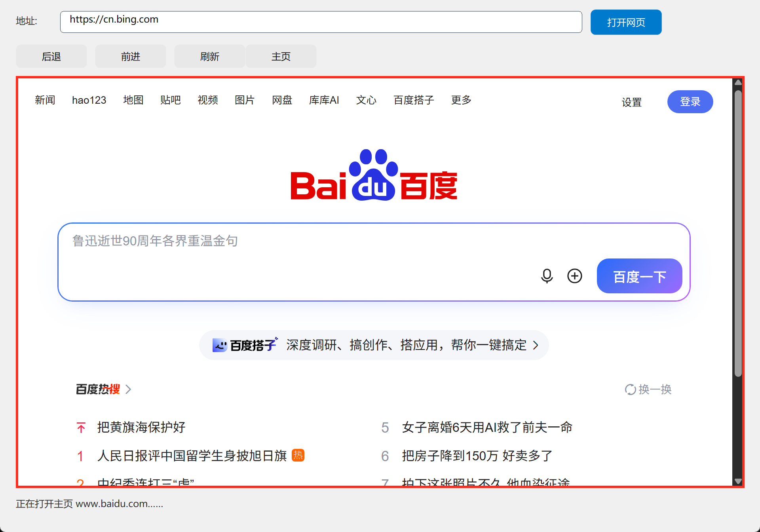760x532 pixels.
Task: Click the 后退 back button
Action: click(x=51, y=56)
